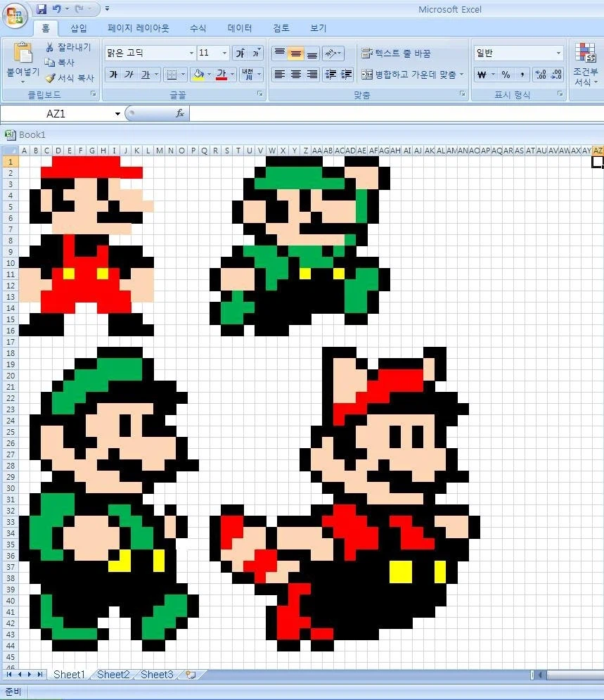Open the number format dropdown (일반)
The width and height of the screenshot is (604, 700).
pos(559,53)
